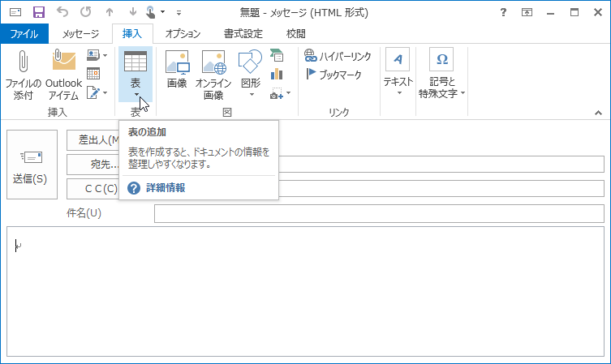Click the 記号と特殊文字 omega icon
The width and height of the screenshot is (611, 364).
click(x=441, y=59)
